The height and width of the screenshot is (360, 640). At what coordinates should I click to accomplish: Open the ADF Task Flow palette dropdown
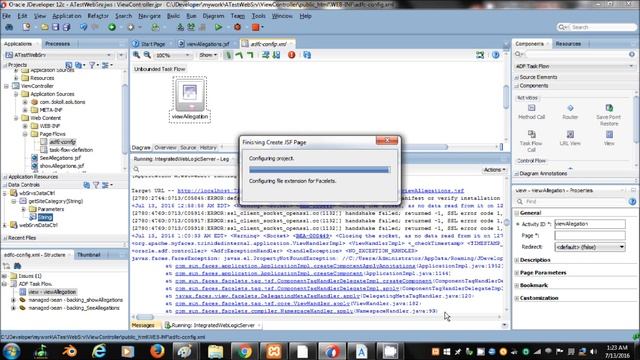coord(574,66)
